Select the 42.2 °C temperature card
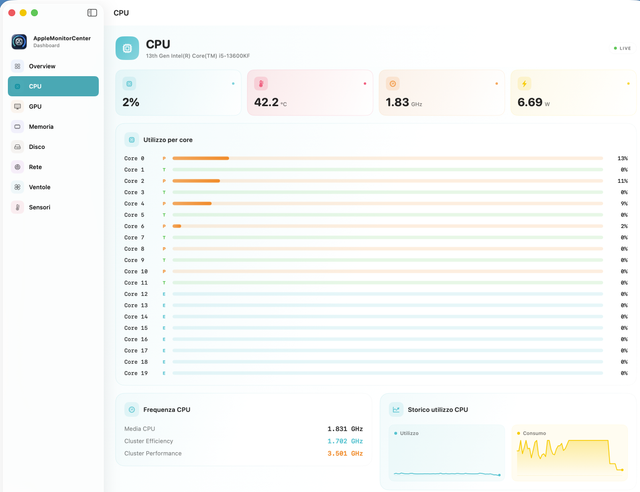 point(310,93)
